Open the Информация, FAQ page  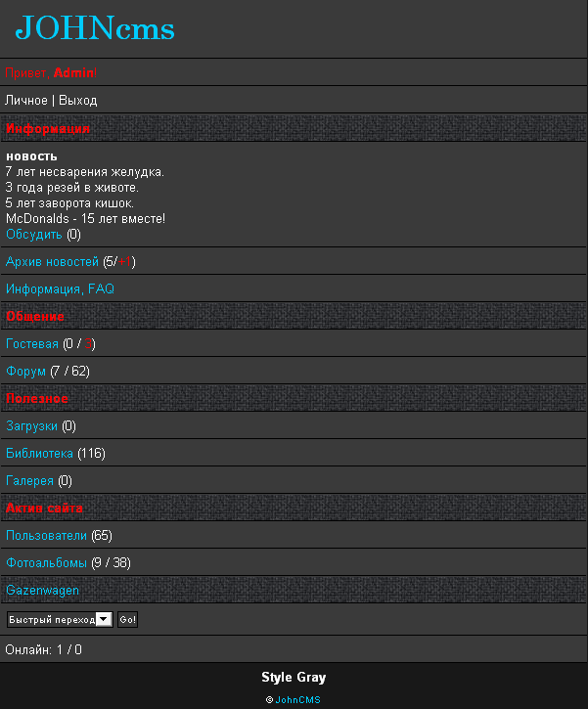(60, 289)
